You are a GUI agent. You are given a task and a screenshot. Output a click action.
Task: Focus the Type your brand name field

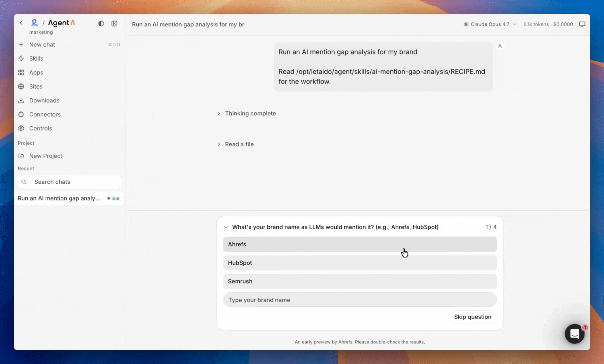click(360, 300)
